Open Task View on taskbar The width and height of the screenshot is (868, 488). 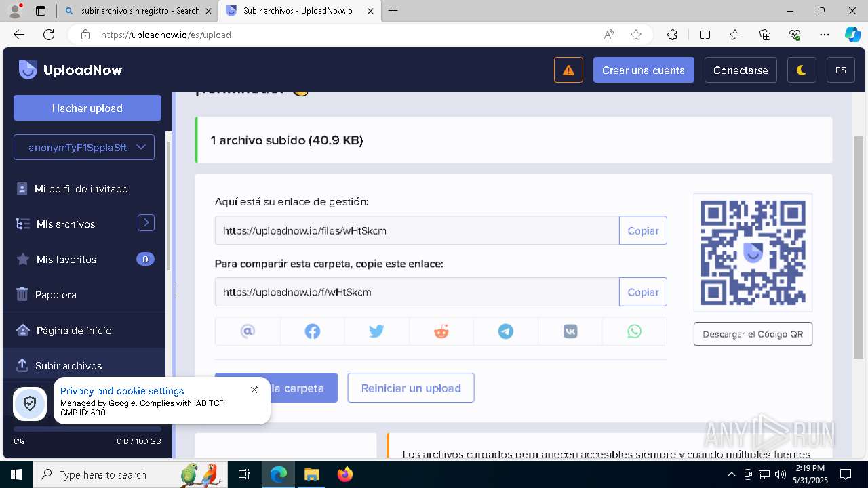click(x=245, y=474)
